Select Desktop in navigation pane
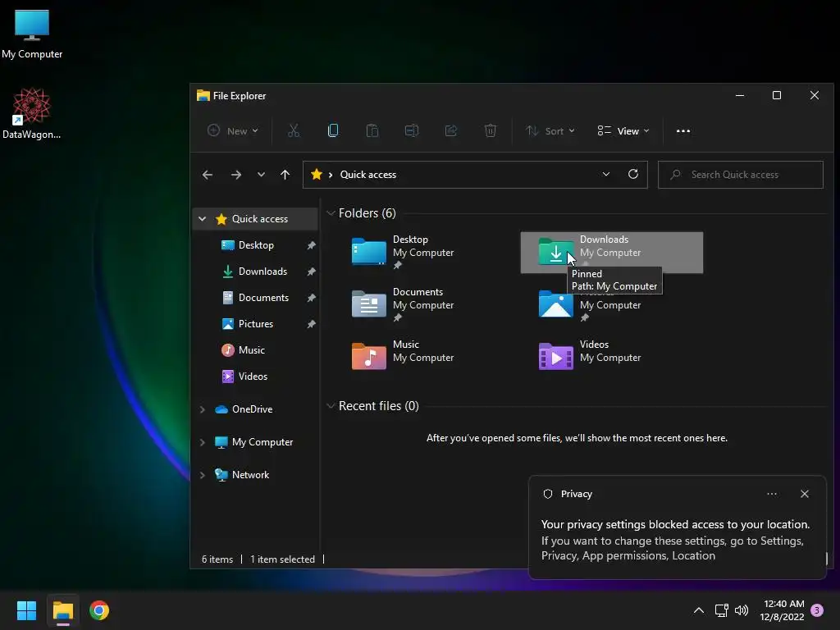The image size is (840, 630). pos(256,245)
